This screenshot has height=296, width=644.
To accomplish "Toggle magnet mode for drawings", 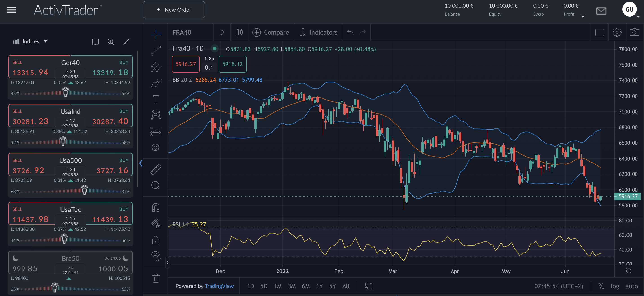I will (x=156, y=208).
